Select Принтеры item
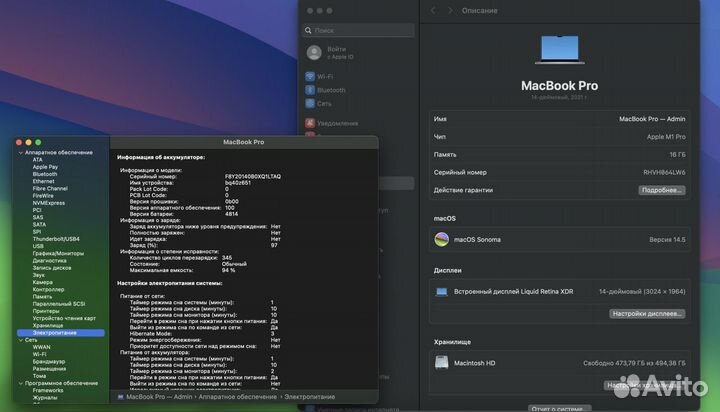The height and width of the screenshot is (412, 720). (46, 311)
